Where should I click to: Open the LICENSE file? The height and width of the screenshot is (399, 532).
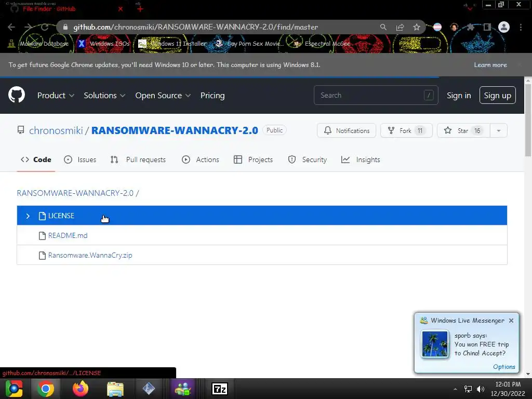pyautogui.click(x=262, y=216)
